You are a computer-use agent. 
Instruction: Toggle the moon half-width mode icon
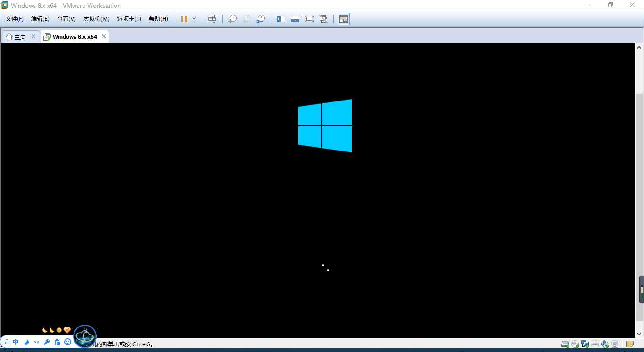tap(26, 342)
